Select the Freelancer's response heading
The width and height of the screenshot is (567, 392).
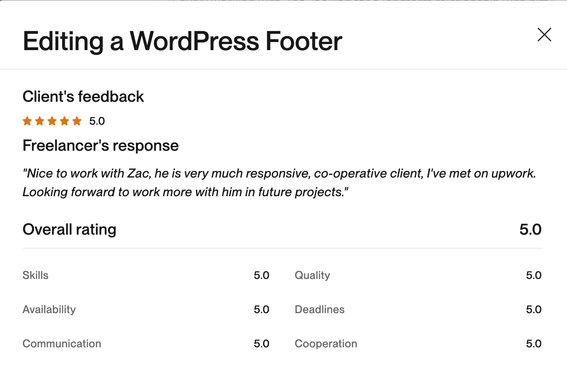coord(101,146)
